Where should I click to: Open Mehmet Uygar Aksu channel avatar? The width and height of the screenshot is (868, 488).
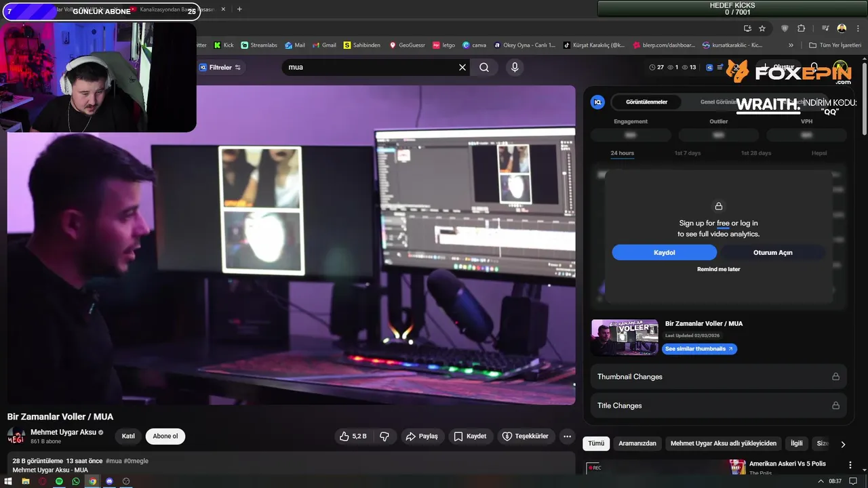16,436
